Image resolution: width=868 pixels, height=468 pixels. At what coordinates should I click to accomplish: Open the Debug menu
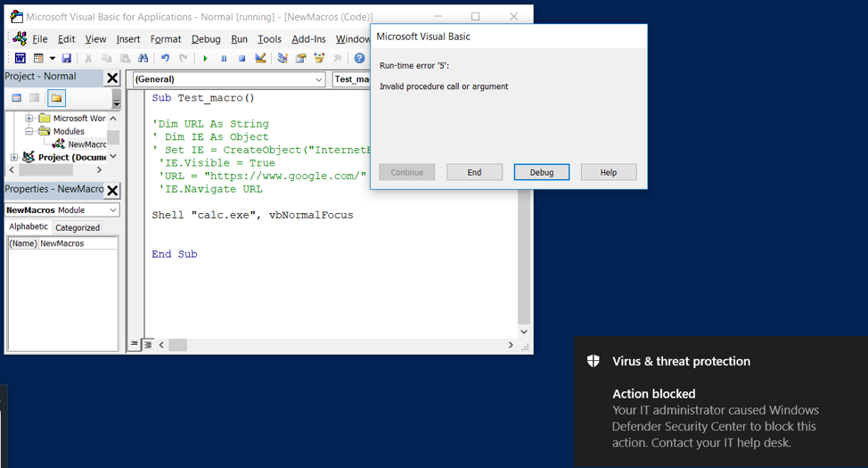click(206, 38)
